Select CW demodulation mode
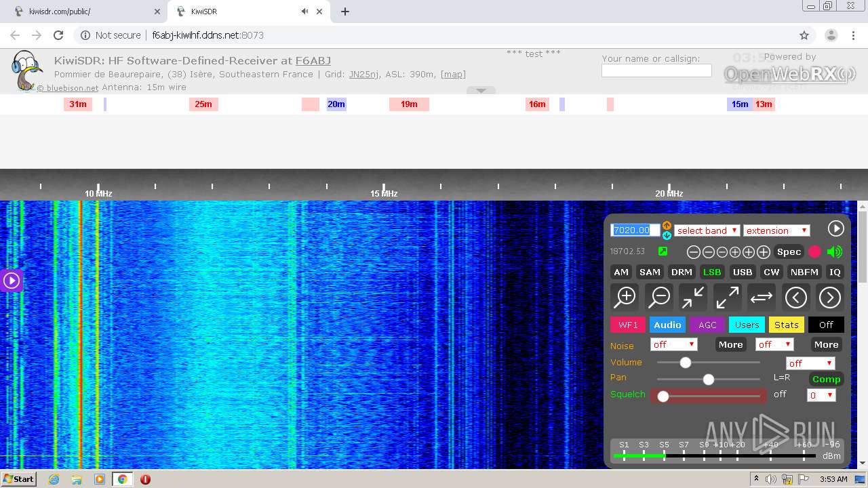Viewport: 868px width, 488px height. [x=772, y=272]
